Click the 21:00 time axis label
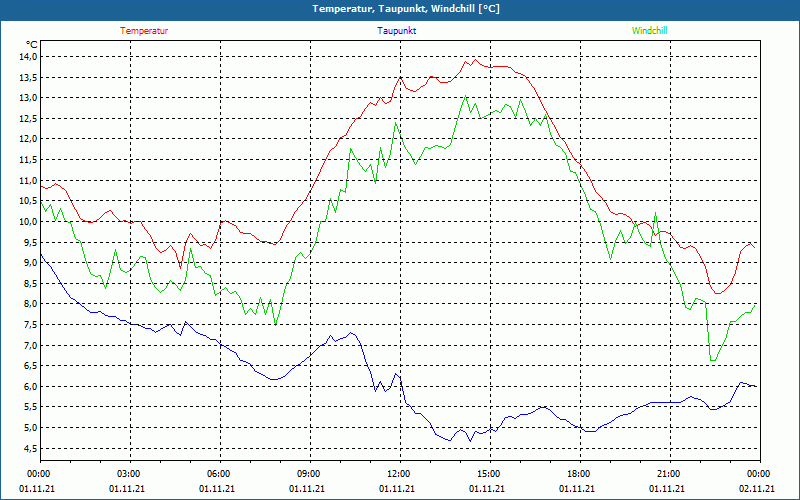The height and width of the screenshot is (500, 800). pos(668,474)
